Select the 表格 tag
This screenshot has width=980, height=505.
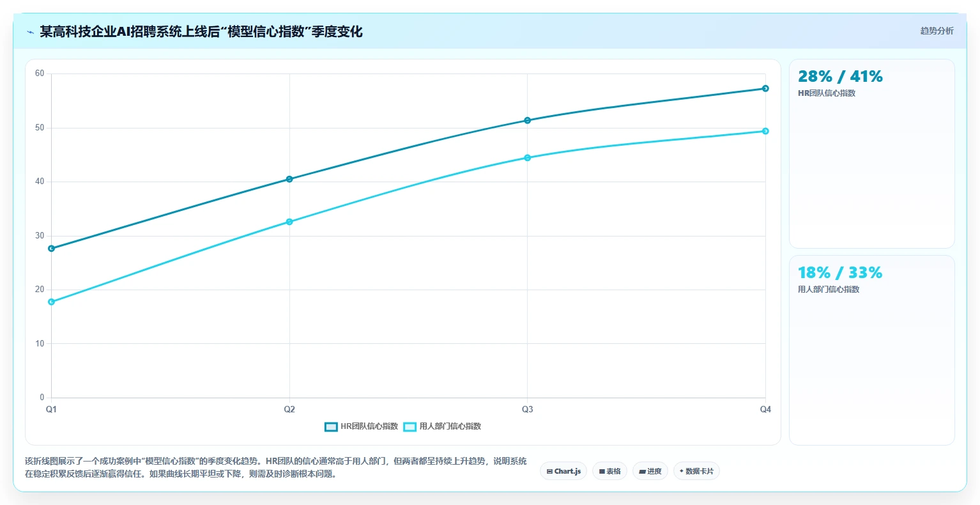tap(609, 471)
